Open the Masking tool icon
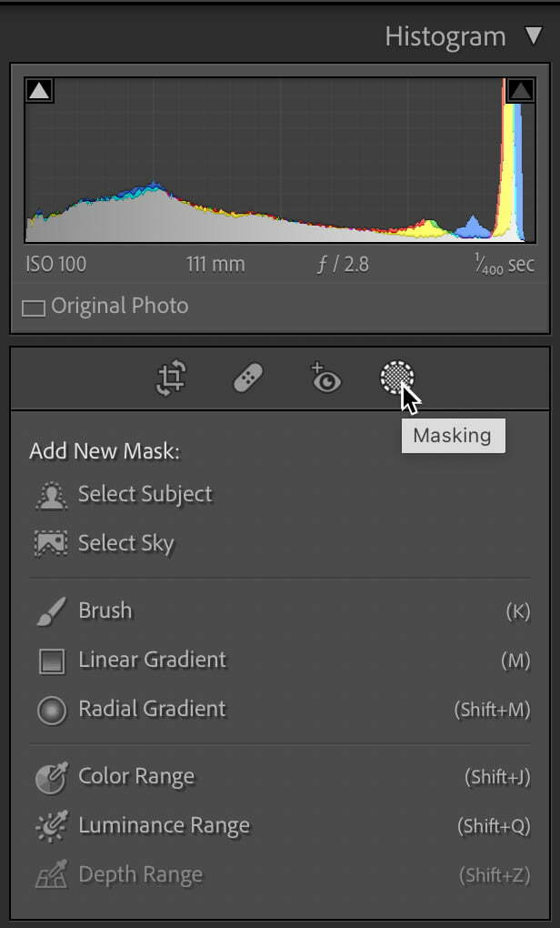560x928 pixels. [x=397, y=377]
